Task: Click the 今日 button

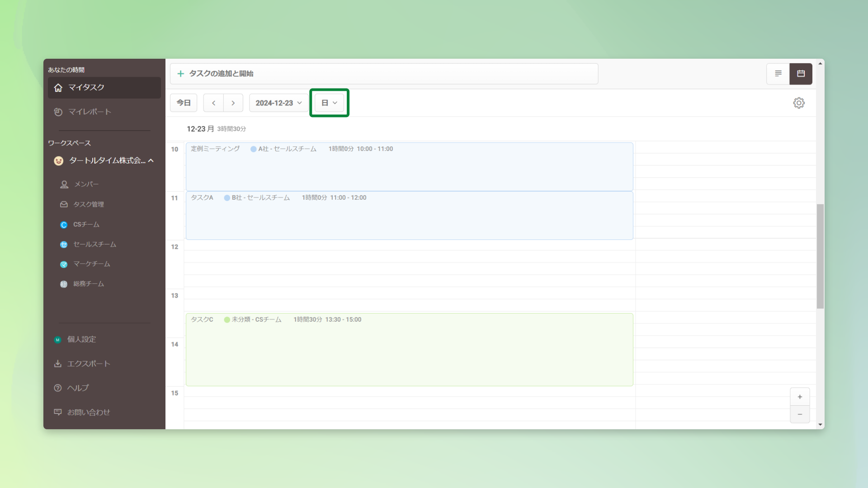Action: click(x=184, y=103)
